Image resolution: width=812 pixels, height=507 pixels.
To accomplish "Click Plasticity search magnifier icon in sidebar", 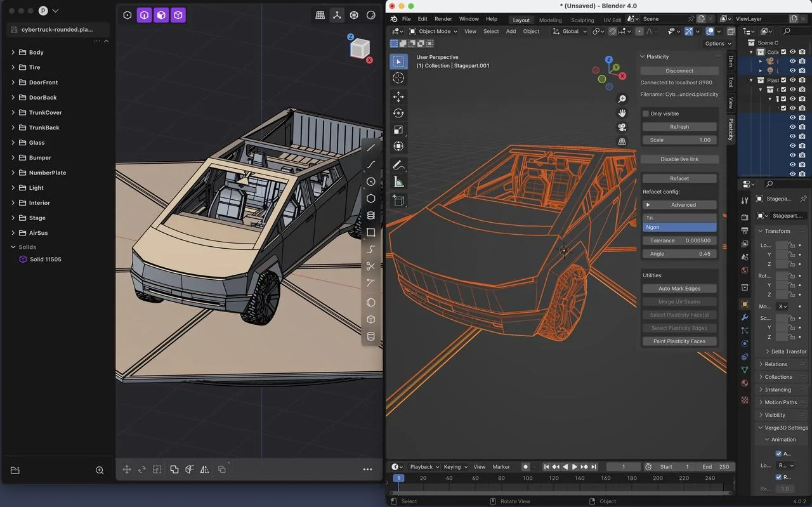I will click(100, 470).
